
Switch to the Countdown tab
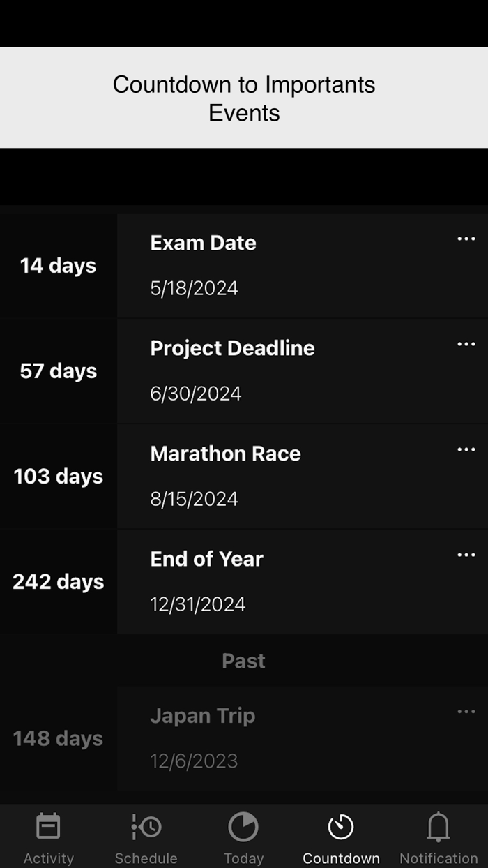[341, 837]
